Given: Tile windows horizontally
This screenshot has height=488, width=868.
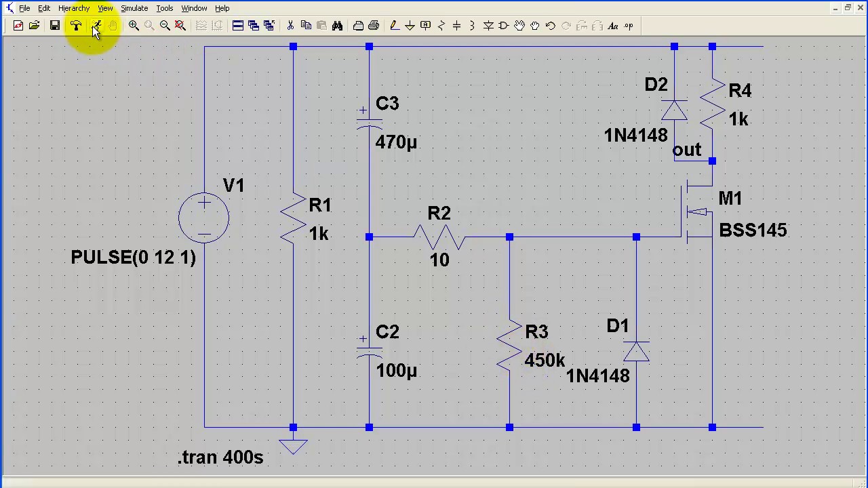Looking at the screenshot, I should coord(238,26).
